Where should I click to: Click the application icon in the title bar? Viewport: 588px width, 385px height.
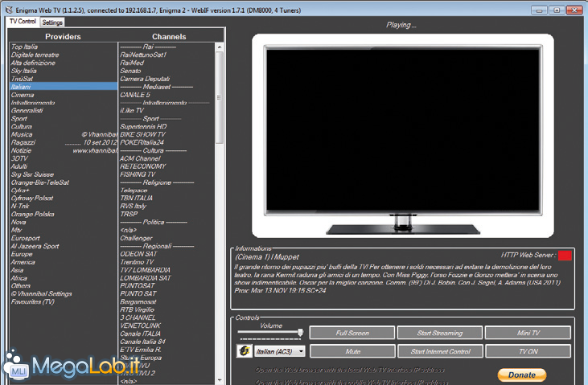(9, 10)
